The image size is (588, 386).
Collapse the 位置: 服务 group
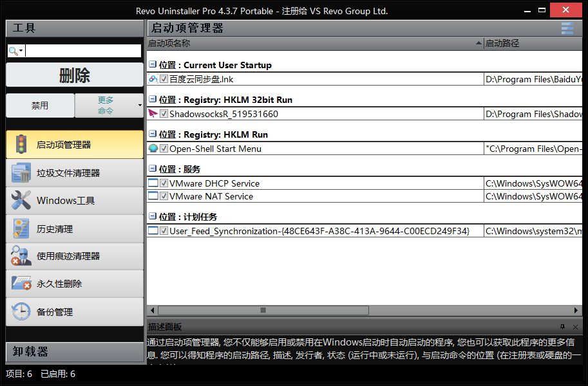click(x=152, y=169)
